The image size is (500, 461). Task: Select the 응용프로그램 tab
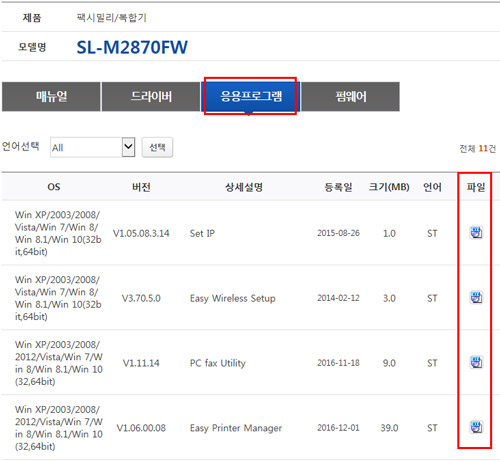coord(251,97)
